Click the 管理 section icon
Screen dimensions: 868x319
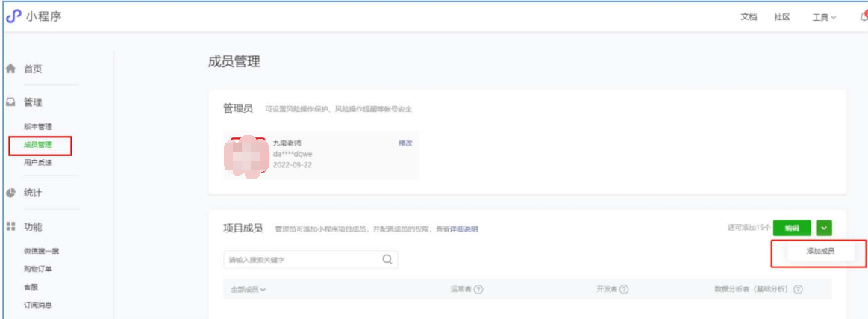point(11,102)
